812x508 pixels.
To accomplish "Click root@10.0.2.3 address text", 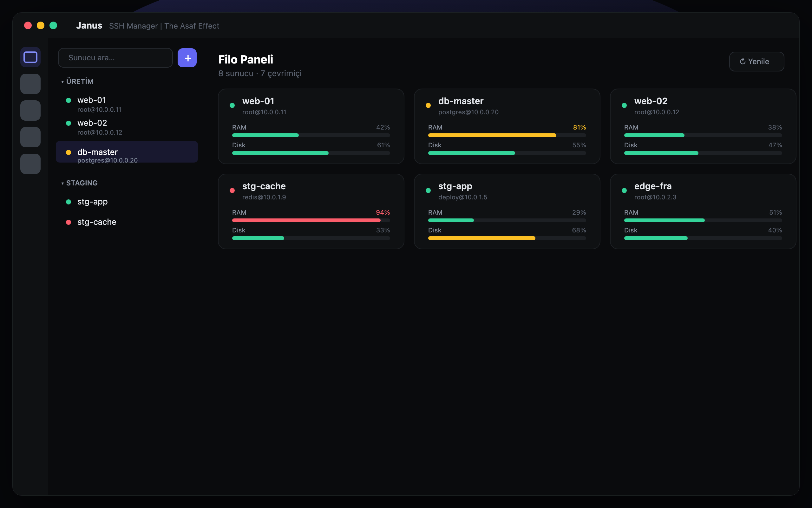I will tap(655, 197).
